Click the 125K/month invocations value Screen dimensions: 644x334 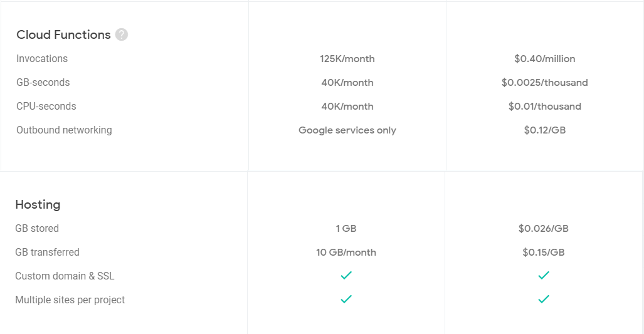[x=347, y=59]
